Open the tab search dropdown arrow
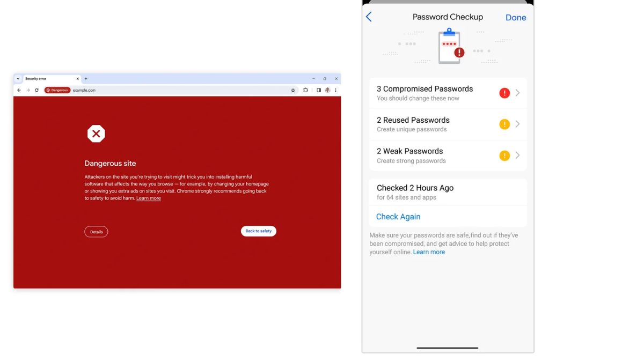 tap(18, 79)
